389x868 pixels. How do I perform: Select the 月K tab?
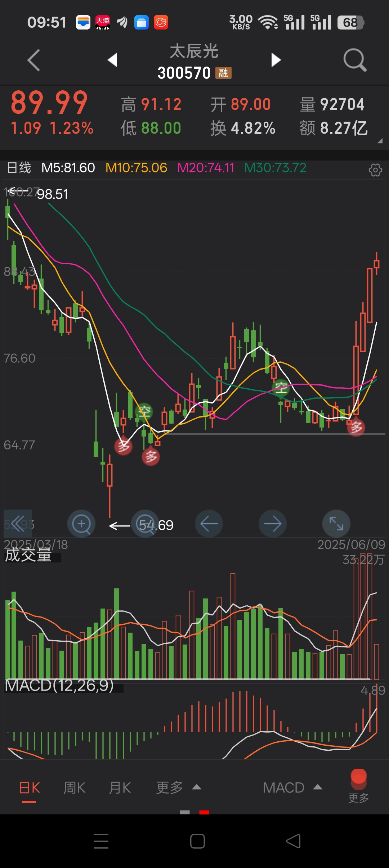click(120, 788)
